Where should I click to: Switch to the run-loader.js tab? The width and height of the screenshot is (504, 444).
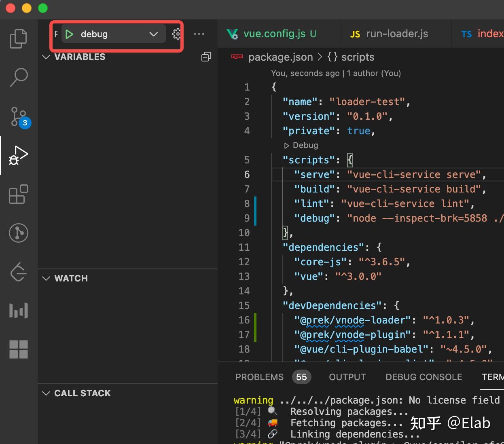click(x=396, y=34)
